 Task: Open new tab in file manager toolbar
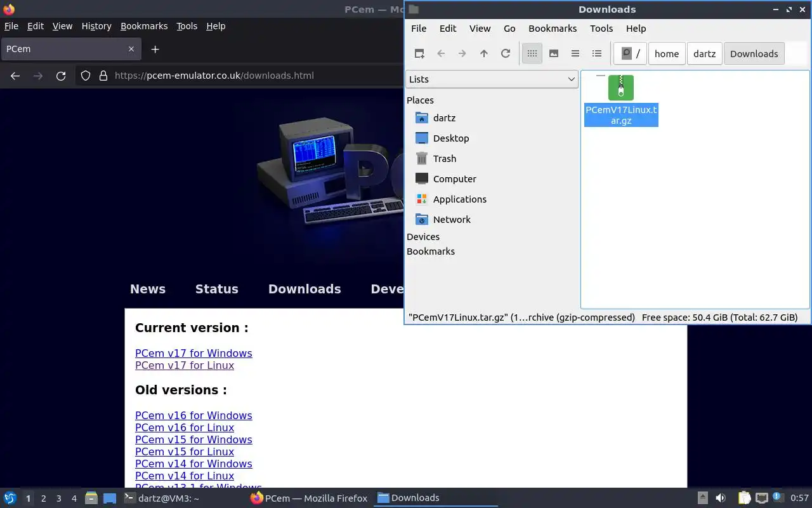pos(419,54)
